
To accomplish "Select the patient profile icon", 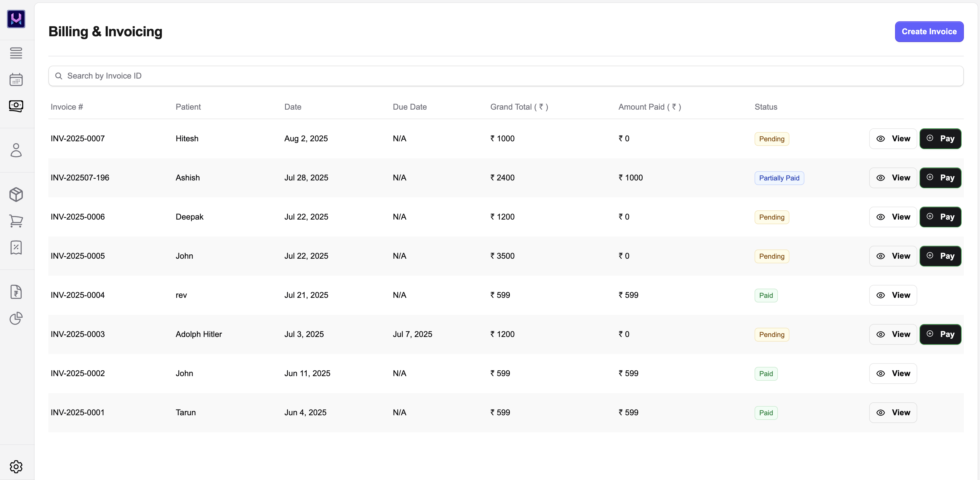I will (x=16, y=150).
